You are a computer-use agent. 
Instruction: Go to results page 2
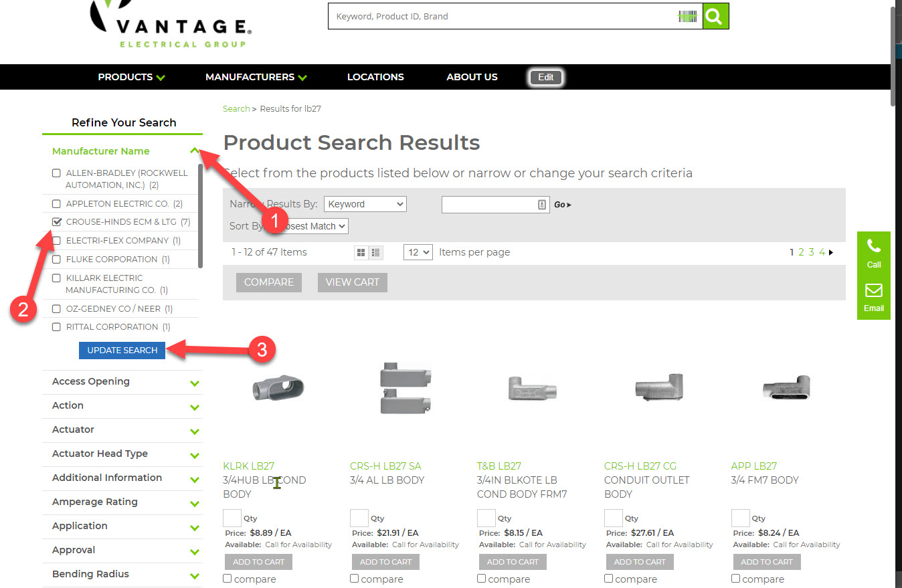pos(801,252)
